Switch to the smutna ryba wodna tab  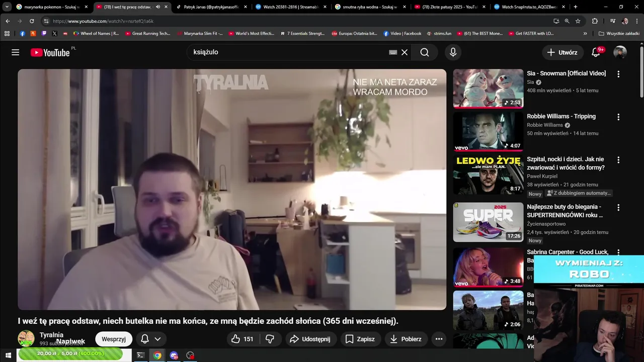370,7
